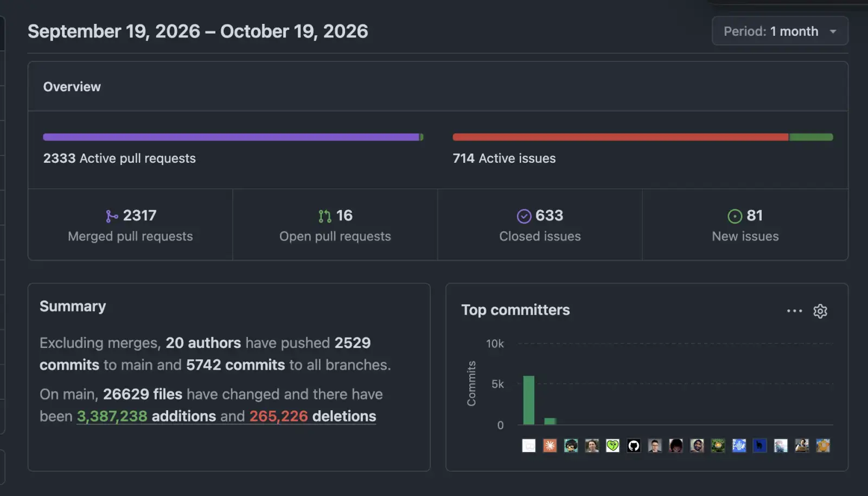Click the green open pull request icon
Image resolution: width=868 pixels, height=496 pixels.
324,217
